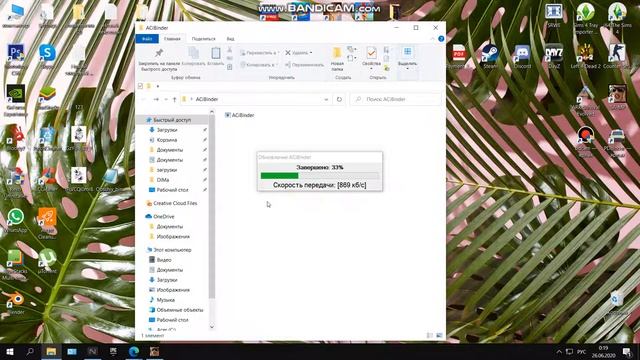Open Music folder in sidebar
This screenshot has width=640, height=360.
[165, 300]
